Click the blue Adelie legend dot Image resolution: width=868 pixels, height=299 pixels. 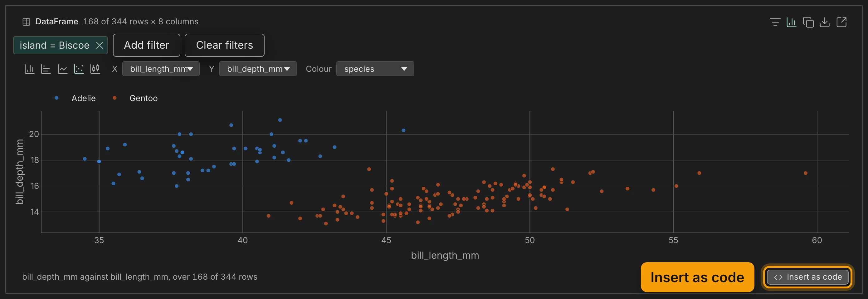point(56,98)
